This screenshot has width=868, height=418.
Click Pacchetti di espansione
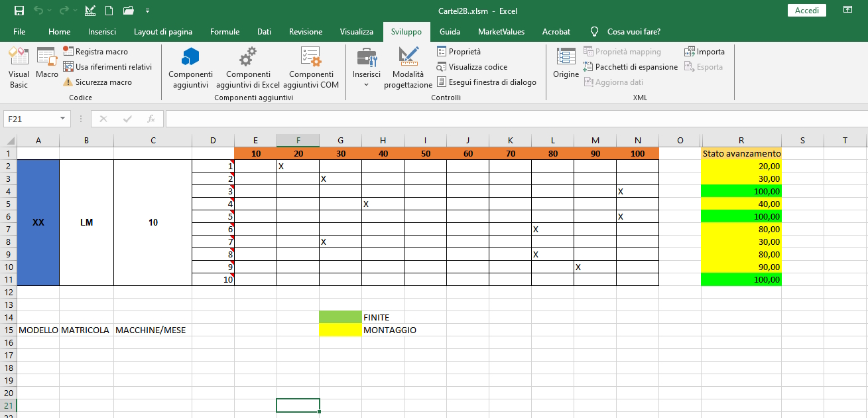pos(631,66)
